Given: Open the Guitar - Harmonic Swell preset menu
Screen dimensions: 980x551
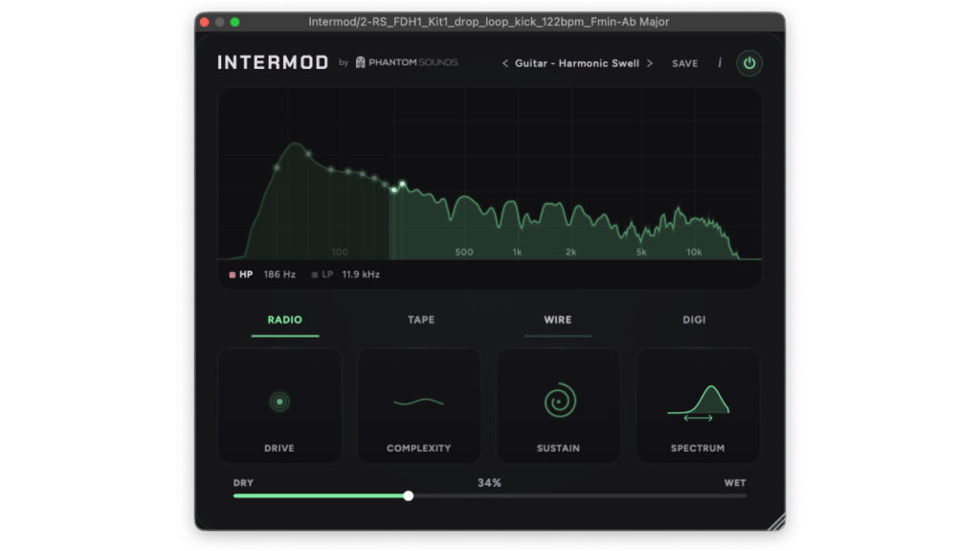Looking at the screenshot, I should point(577,63).
